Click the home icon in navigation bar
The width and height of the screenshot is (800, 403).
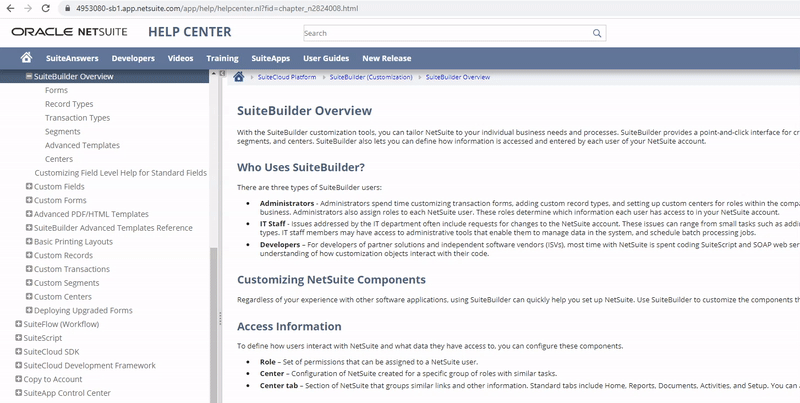point(26,57)
